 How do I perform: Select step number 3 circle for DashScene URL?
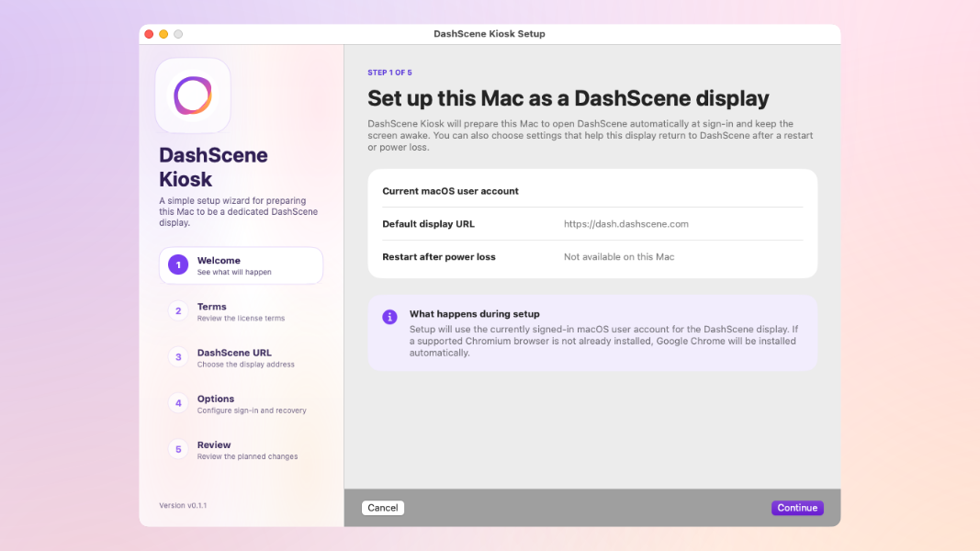click(x=178, y=357)
